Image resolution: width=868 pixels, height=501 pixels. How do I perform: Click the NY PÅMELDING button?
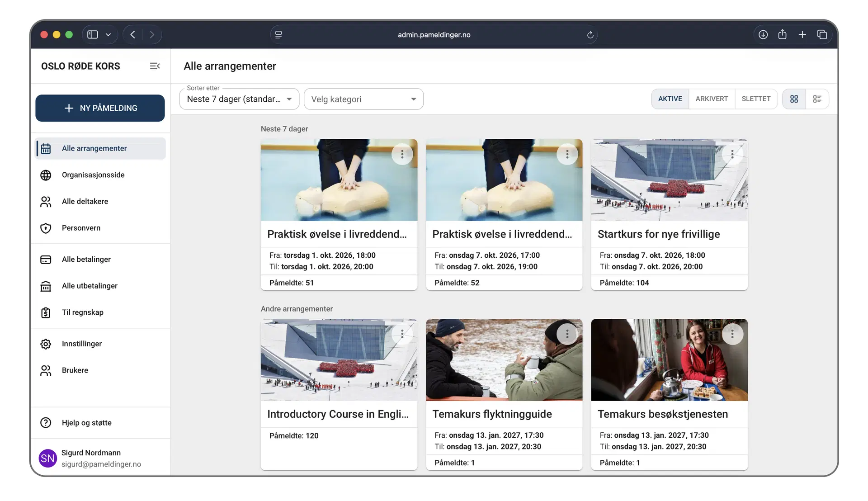[100, 108]
